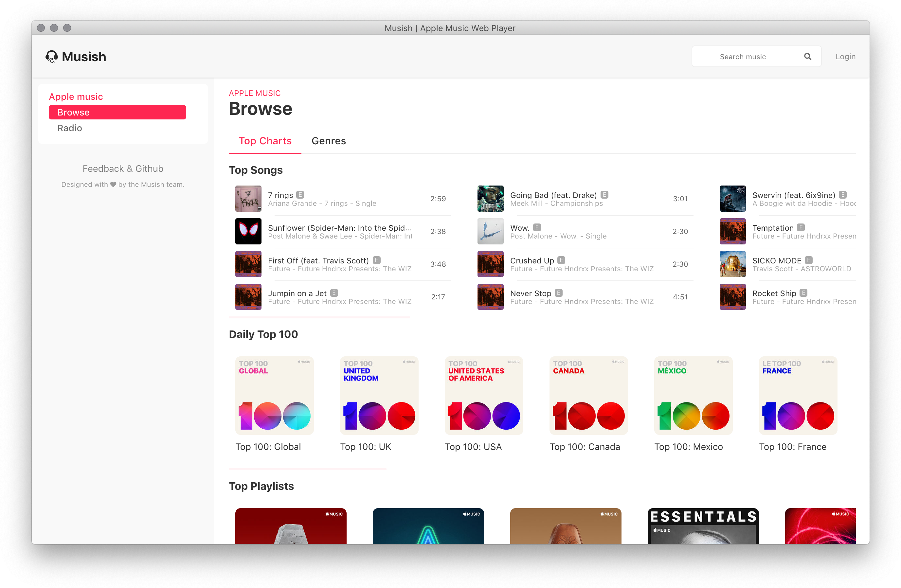Open Top 100: Canada playlist cover
The height and width of the screenshot is (588, 901).
[x=589, y=395]
